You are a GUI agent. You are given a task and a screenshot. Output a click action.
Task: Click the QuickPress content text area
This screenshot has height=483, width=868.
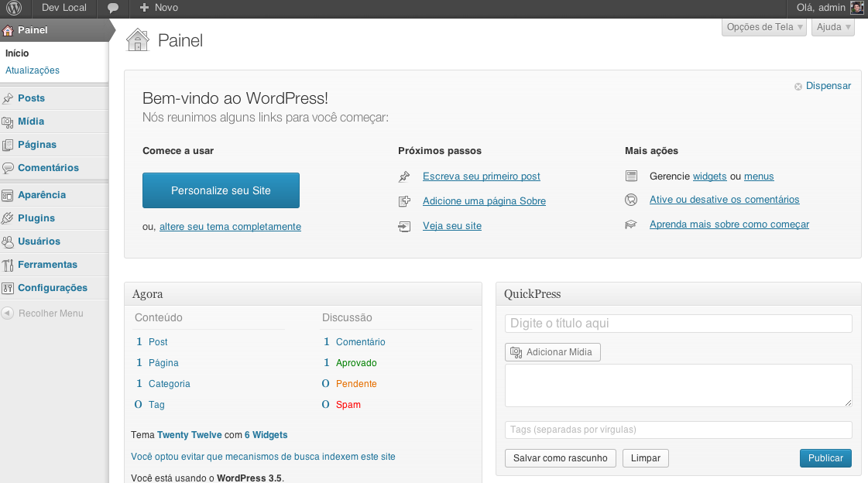click(x=678, y=385)
